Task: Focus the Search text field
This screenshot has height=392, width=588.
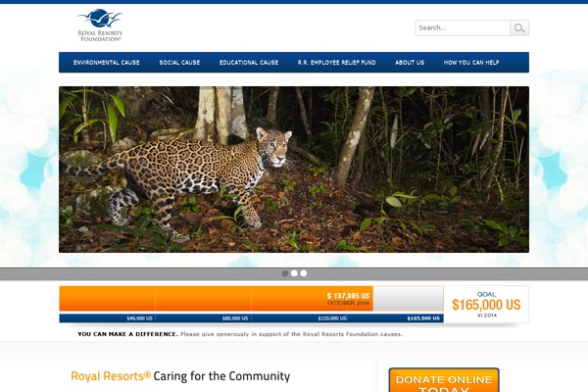Action: (463, 27)
